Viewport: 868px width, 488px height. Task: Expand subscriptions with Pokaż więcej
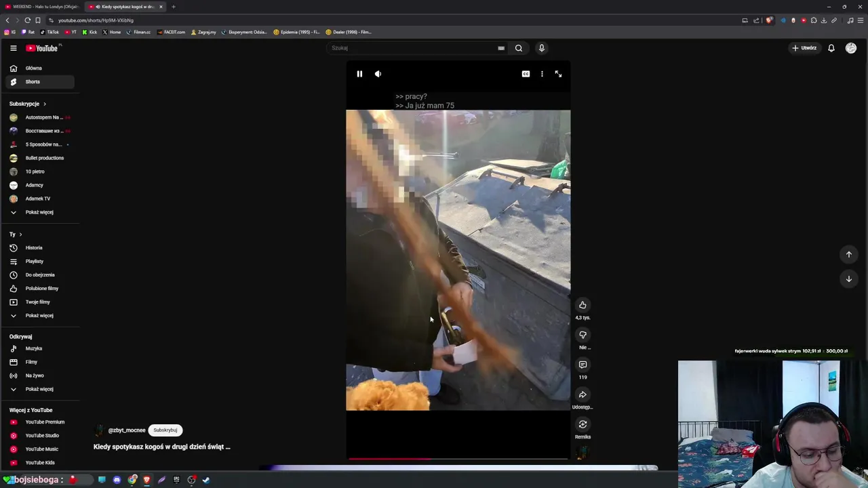tap(40, 212)
